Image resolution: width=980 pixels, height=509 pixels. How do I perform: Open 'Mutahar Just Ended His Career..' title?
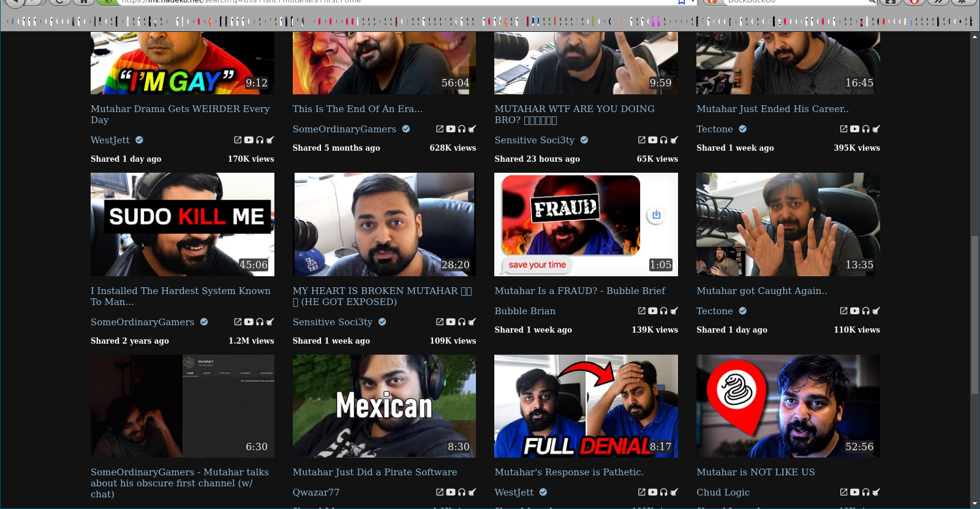pos(772,109)
